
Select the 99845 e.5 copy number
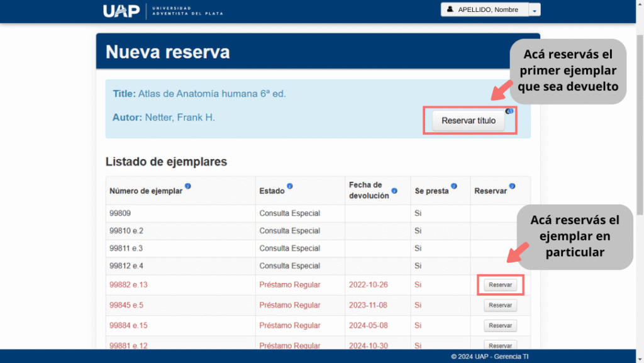click(x=126, y=306)
